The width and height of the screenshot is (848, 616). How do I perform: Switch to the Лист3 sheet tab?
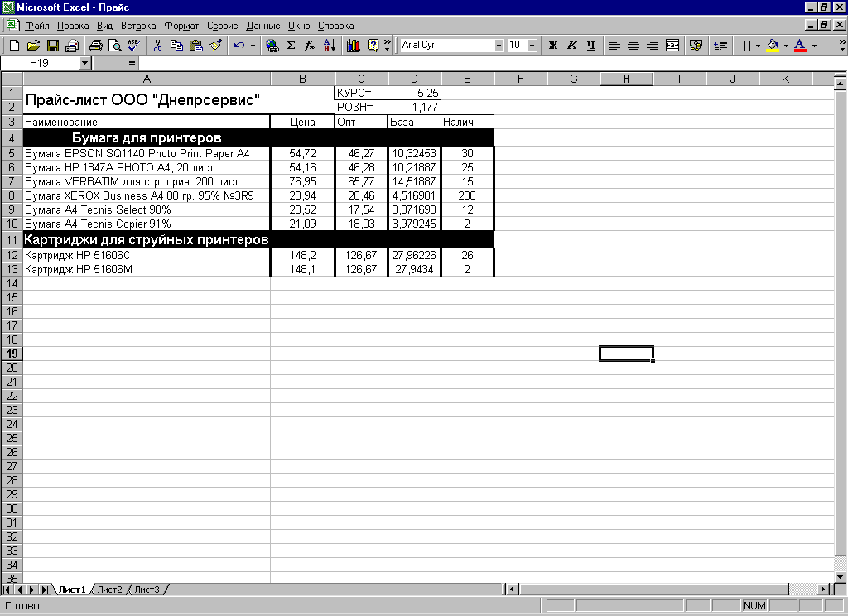[147, 590]
